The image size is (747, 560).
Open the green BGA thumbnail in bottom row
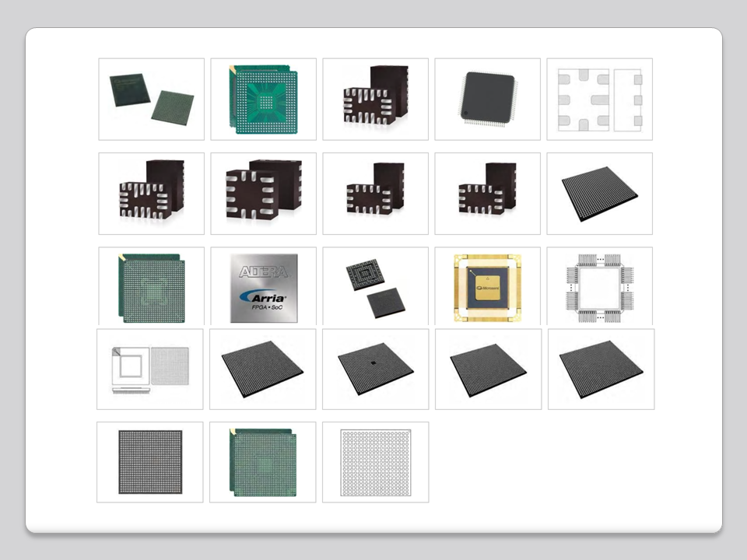point(263,462)
